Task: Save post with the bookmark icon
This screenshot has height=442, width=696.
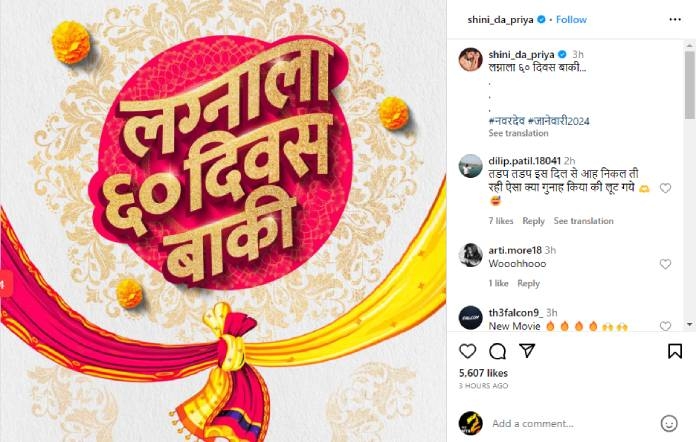Action: pos(675,351)
